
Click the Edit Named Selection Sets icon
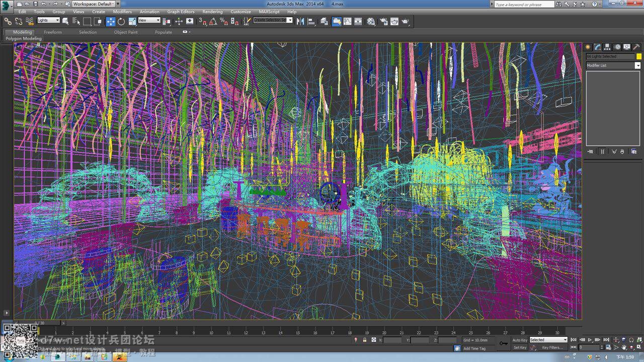tap(247, 21)
